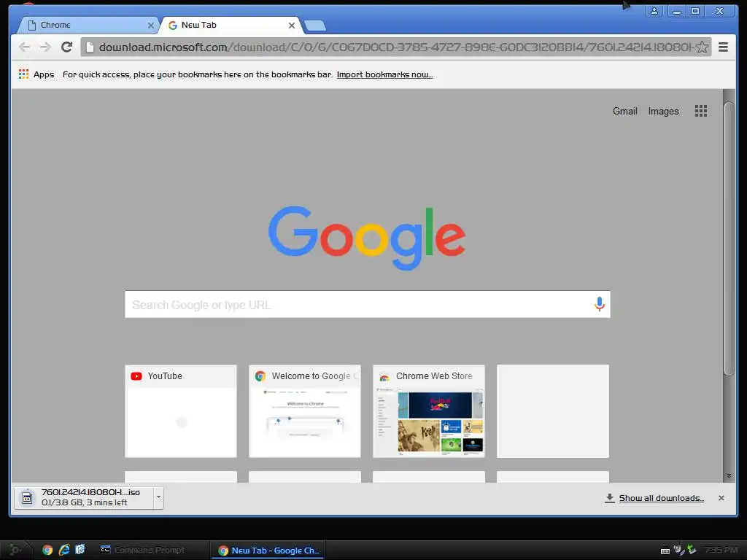Click the Google logo

(367, 237)
